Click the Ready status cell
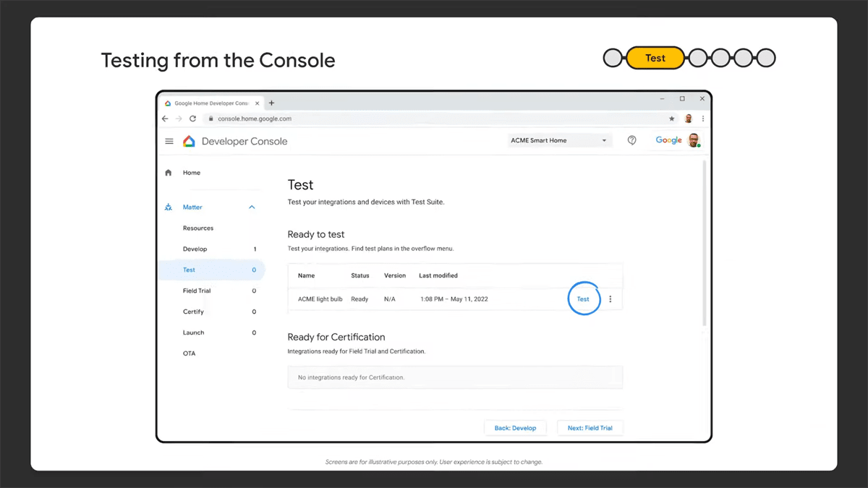The image size is (868, 488). 359,299
